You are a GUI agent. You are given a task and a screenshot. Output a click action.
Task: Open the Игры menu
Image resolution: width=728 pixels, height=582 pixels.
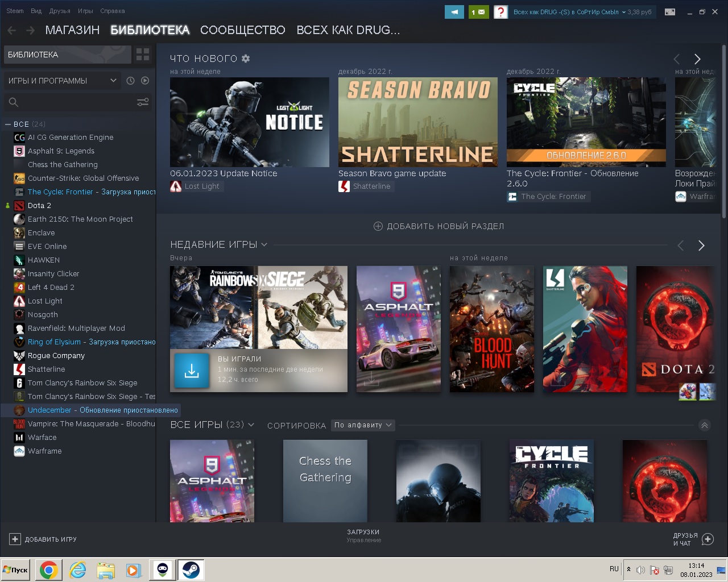tap(85, 11)
